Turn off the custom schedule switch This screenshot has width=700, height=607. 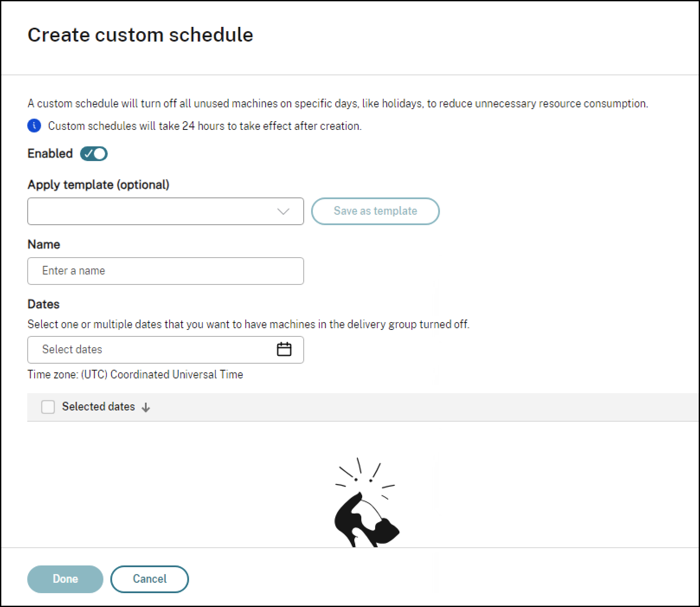coord(93,153)
